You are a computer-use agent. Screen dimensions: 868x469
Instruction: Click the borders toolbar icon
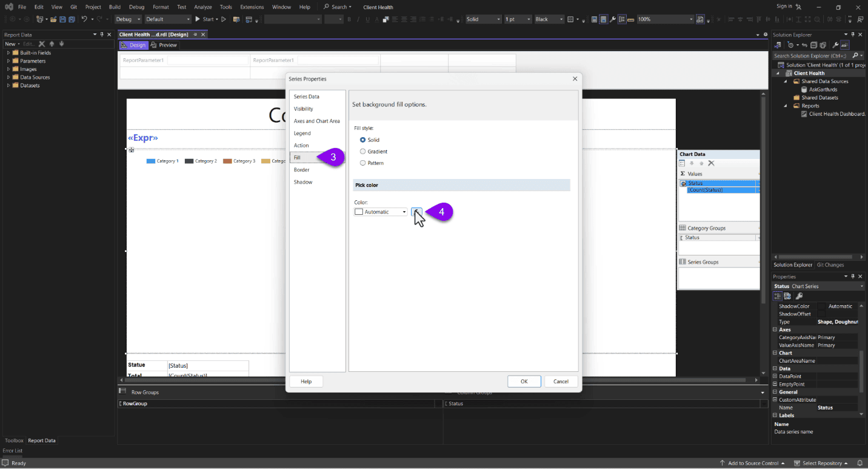pos(570,19)
